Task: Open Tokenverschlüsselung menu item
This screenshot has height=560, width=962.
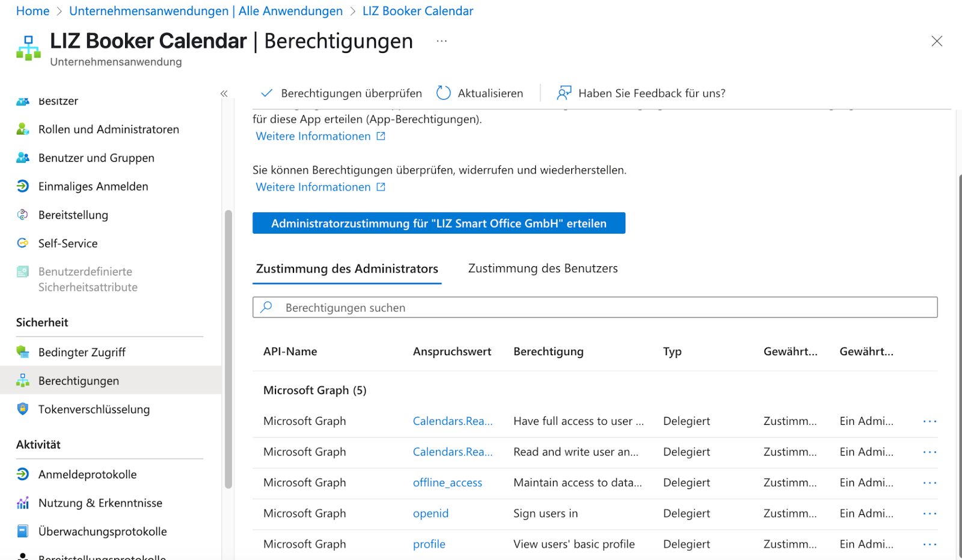Action: click(x=94, y=409)
